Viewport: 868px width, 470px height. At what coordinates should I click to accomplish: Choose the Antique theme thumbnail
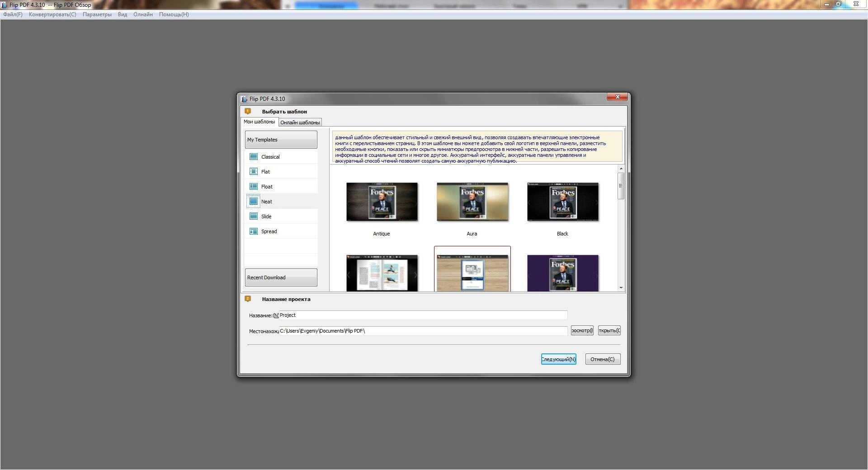pyautogui.click(x=382, y=202)
